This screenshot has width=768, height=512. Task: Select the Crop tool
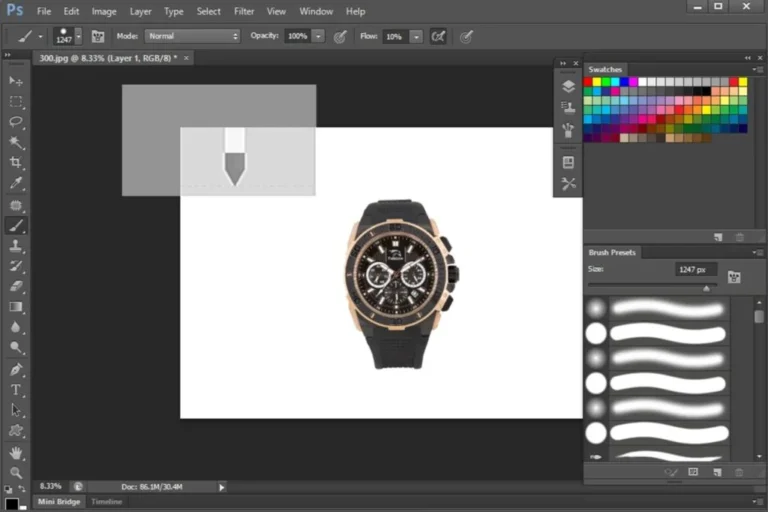[x=16, y=162]
